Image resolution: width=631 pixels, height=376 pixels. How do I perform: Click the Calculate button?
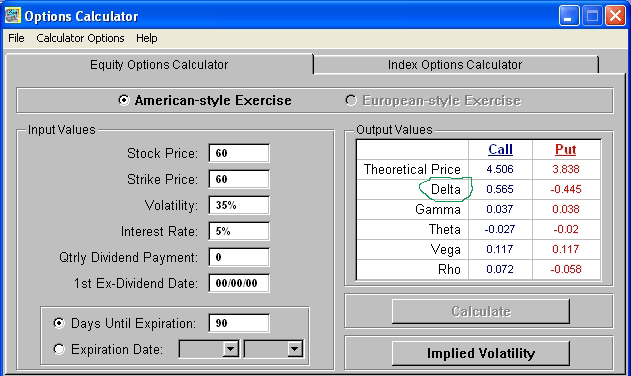pos(481,311)
